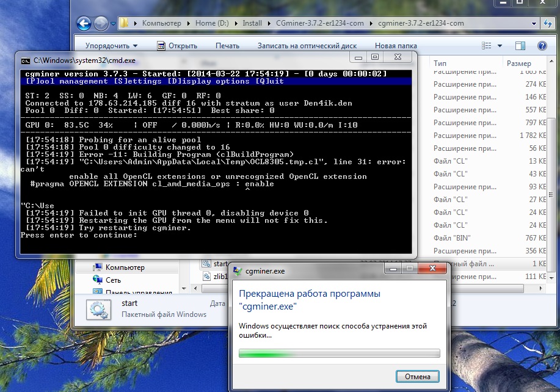Screen dimensions: 560x392
Task: Open address bar history dropdown
Action: tap(534, 24)
